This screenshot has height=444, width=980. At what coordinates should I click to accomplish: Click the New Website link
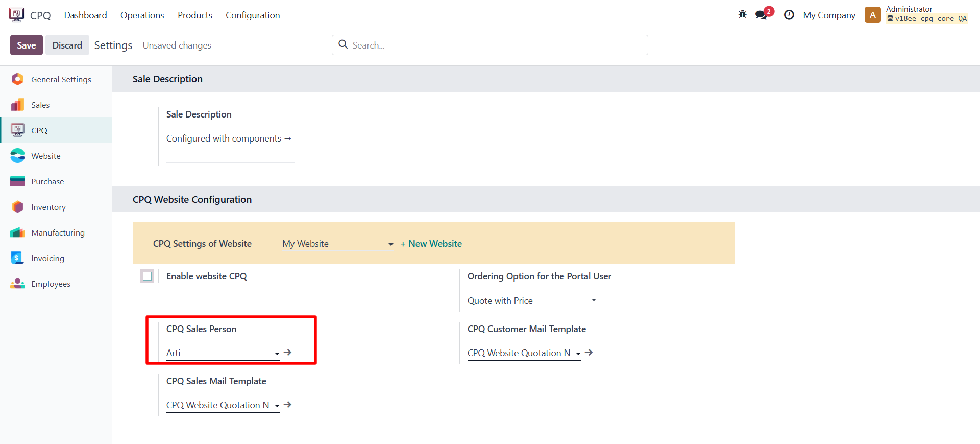tap(431, 244)
